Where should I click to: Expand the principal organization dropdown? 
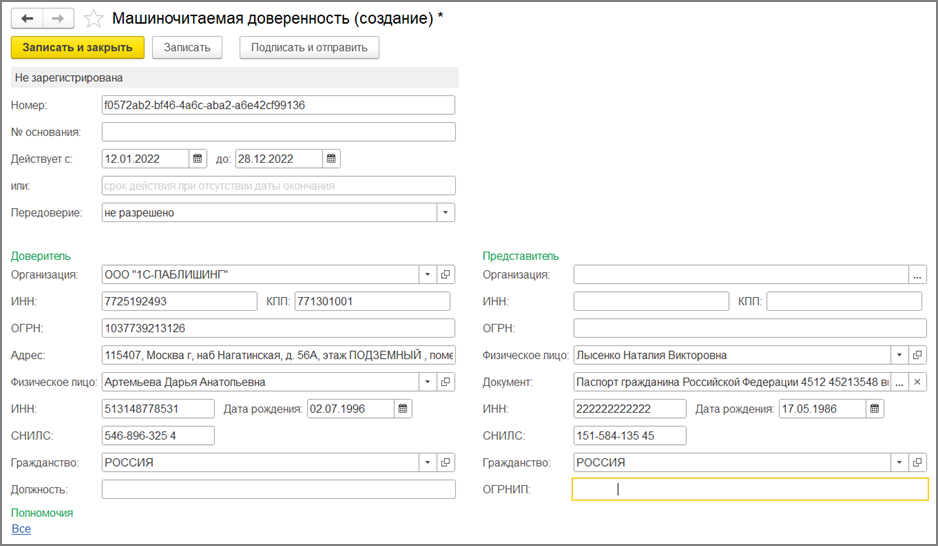coord(427,274)
